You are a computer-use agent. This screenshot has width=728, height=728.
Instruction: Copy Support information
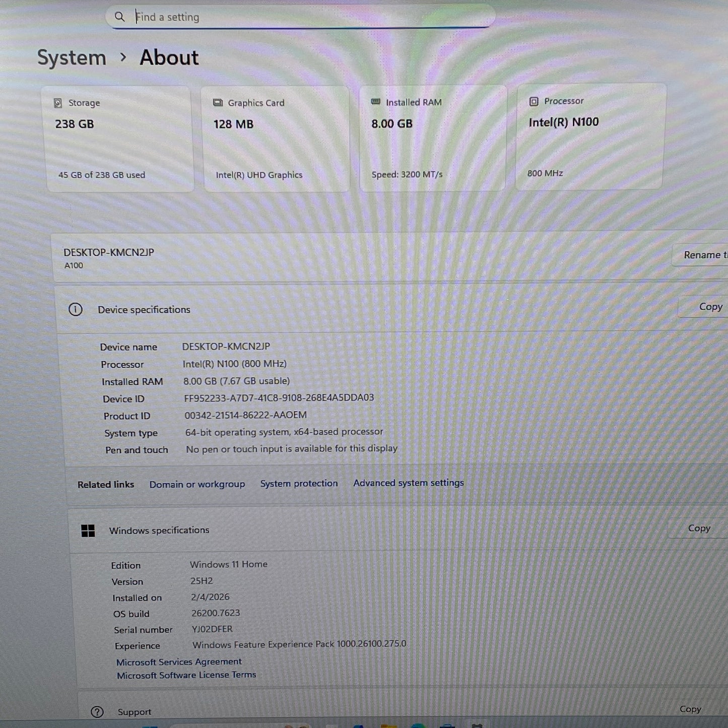tap(690, 709)
